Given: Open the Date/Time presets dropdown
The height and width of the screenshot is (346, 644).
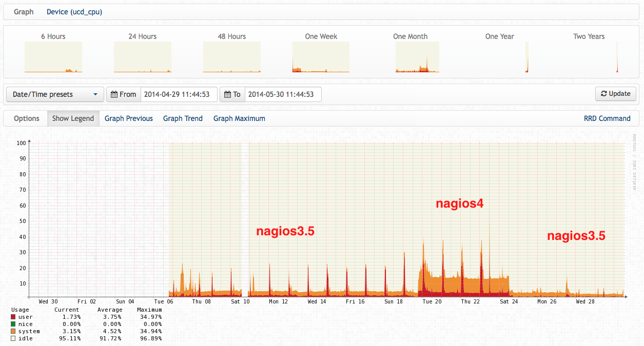Looking at the screenshot, I should [x=55, y=94].
